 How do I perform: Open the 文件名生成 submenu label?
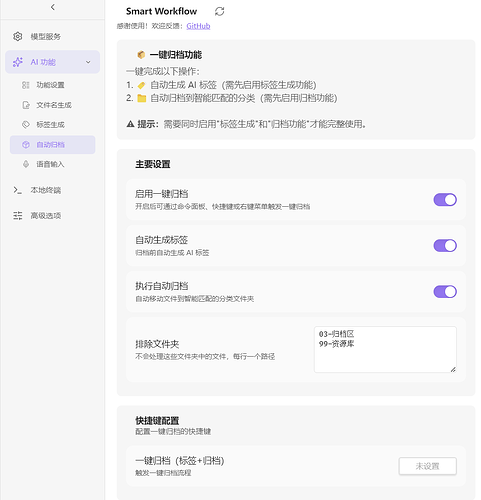pyautogui.click(x=54, y=105)
